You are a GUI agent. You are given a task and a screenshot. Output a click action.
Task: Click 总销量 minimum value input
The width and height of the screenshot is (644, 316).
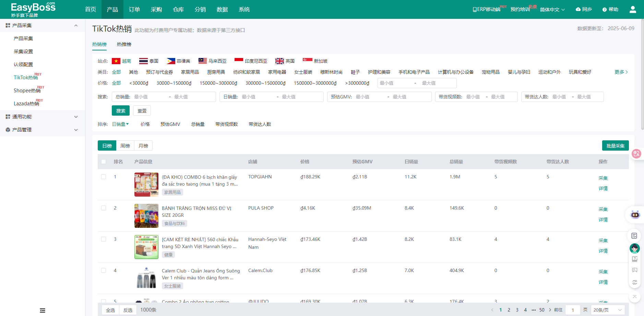click(150, 97)
